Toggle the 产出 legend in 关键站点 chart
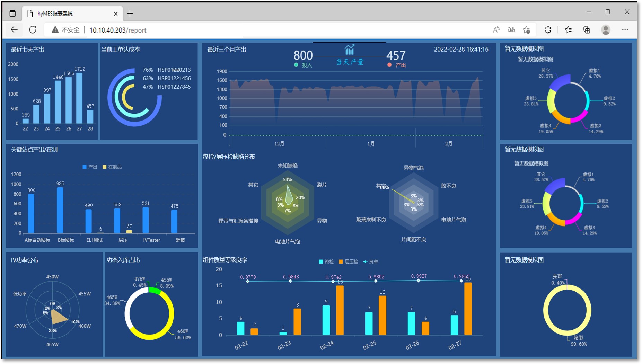 (90, 167)
